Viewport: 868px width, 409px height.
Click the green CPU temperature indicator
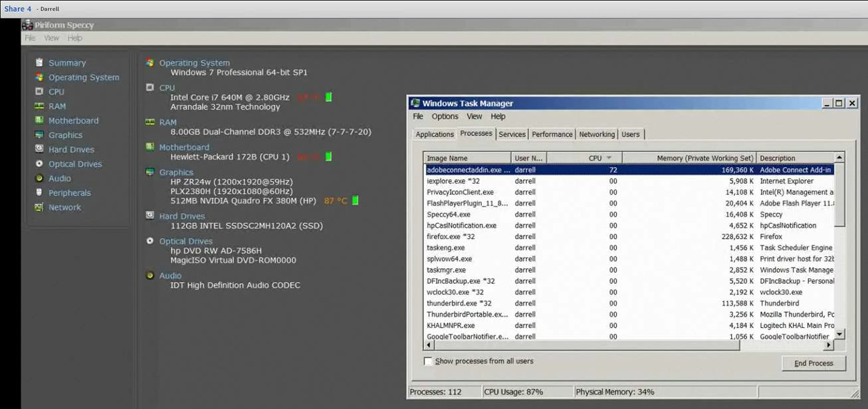click(328, 97)
